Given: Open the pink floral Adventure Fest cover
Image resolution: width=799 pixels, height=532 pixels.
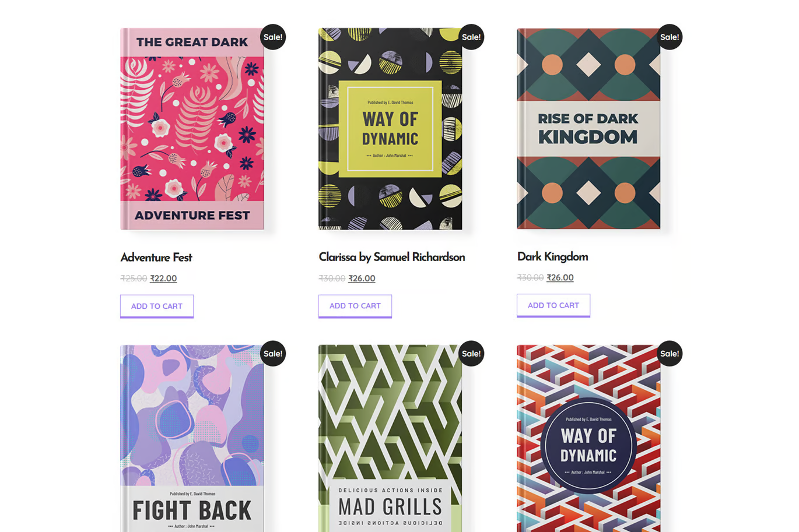Looking at the screenshot, I should tap(192, 129).
